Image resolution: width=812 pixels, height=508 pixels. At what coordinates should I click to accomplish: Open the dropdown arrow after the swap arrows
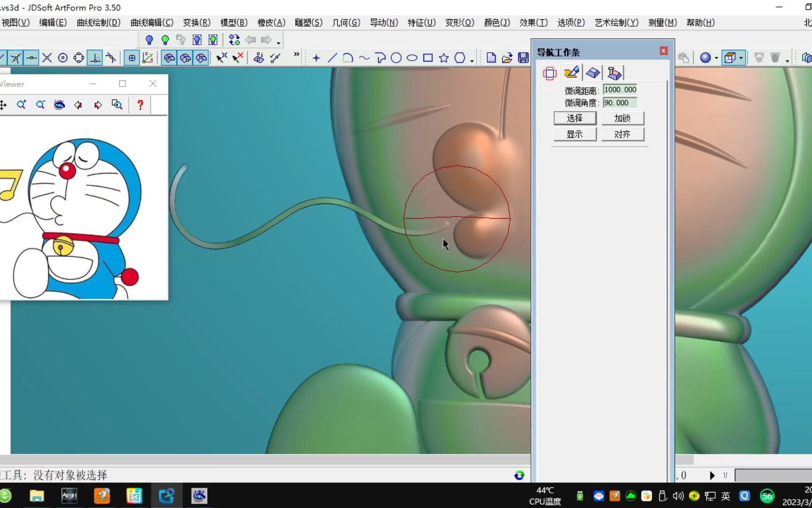(279, 42)
